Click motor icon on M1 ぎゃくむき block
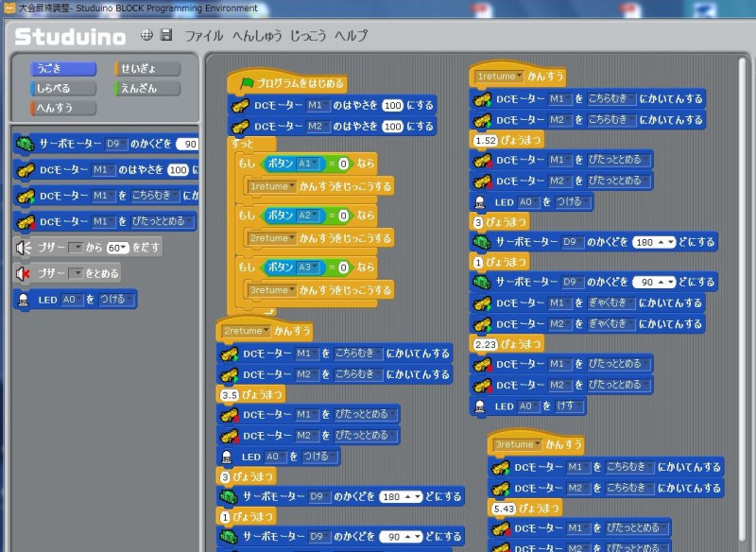Viewport: 756px width, 552px height. tap(482, 303)
